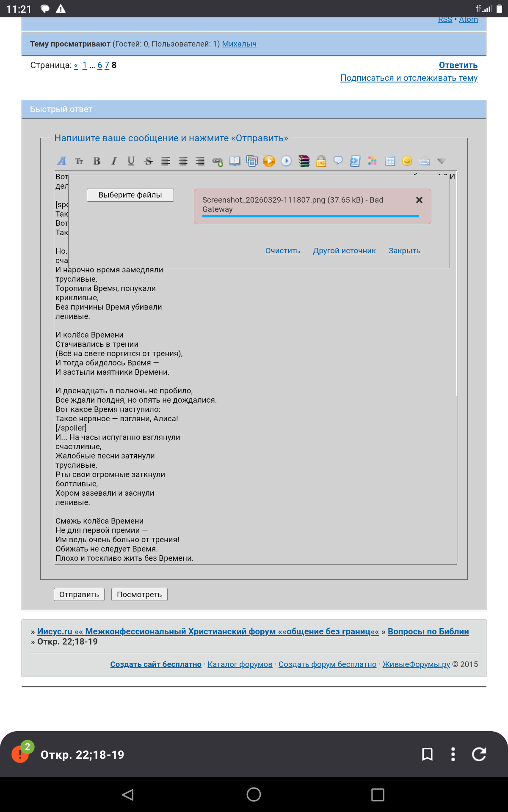This screenshot has width=508, height=812.
Task: Insert a hyperlink with link icon
Action: (218, 161)
